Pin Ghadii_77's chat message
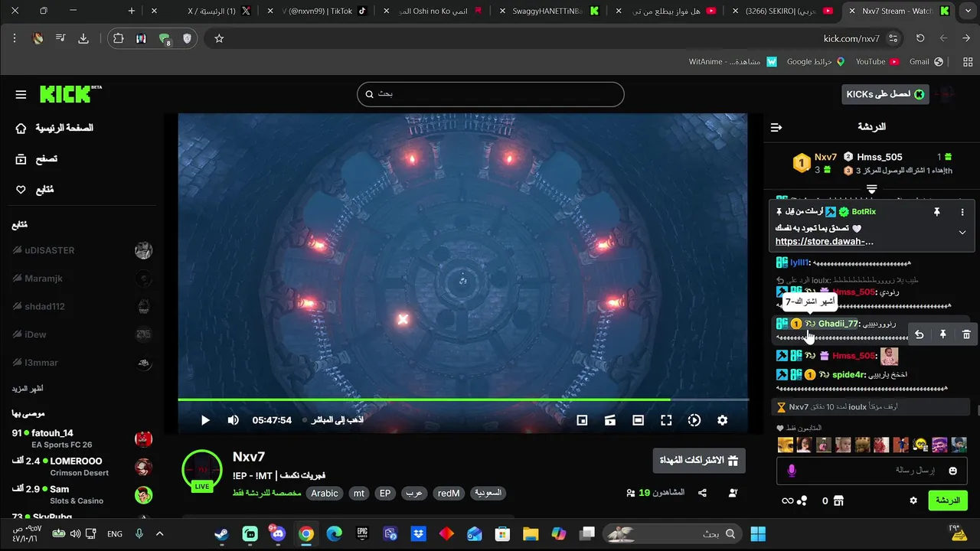 coord(942,334)
